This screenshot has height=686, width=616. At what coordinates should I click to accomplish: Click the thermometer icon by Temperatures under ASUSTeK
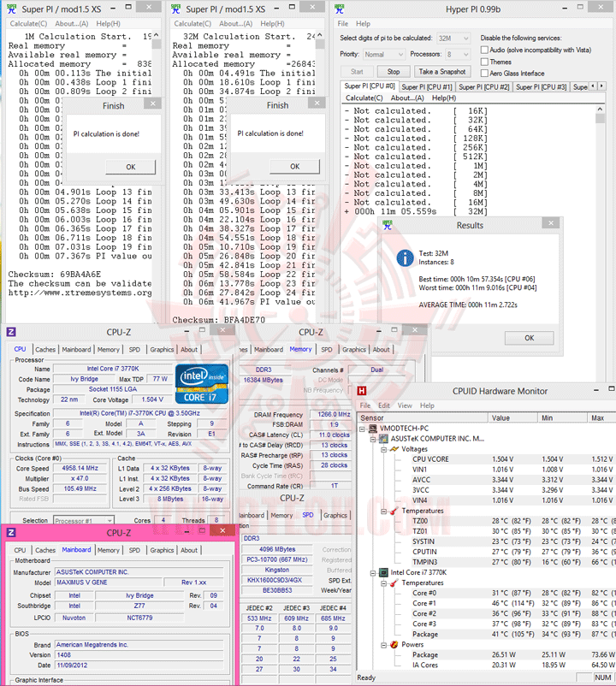(x=394, y=511)
